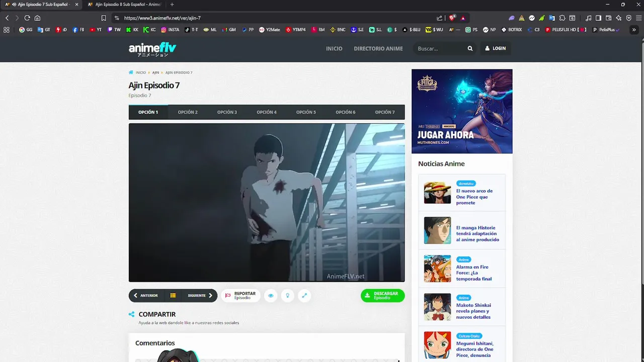Viewport: 644px width, 362px height.
Task: Open the Brave wallet icon
Action: 609,18
